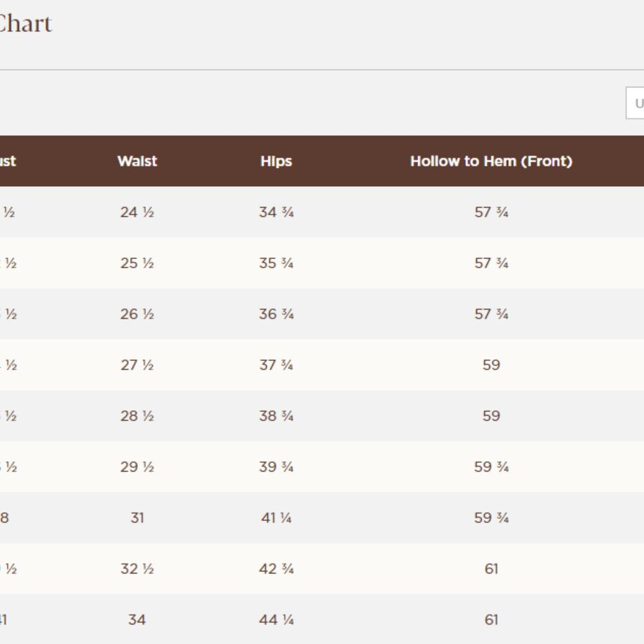Click the waist cell showing 28 ½
Image resolution: width=644 pixels, height=644 pixels.
137,416
